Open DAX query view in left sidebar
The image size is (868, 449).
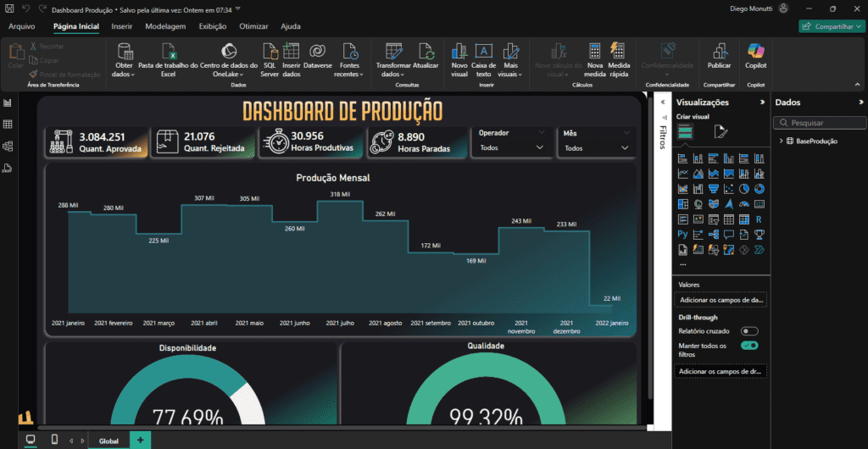(x=8, y=168)
